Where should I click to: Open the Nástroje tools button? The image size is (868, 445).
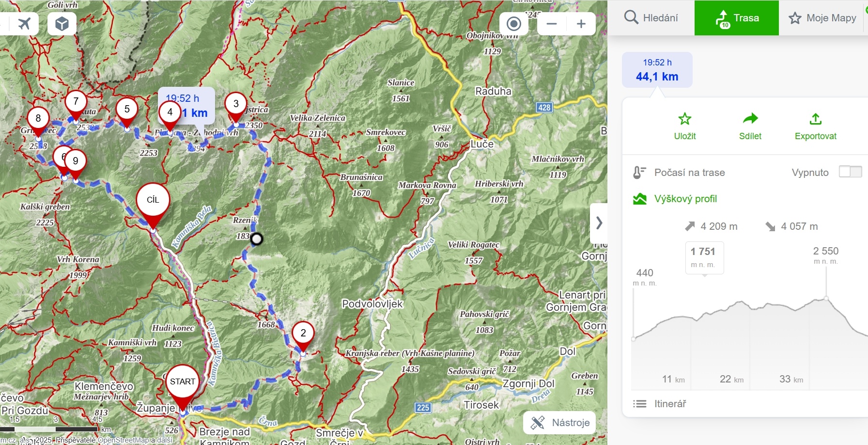click(560, 423)
